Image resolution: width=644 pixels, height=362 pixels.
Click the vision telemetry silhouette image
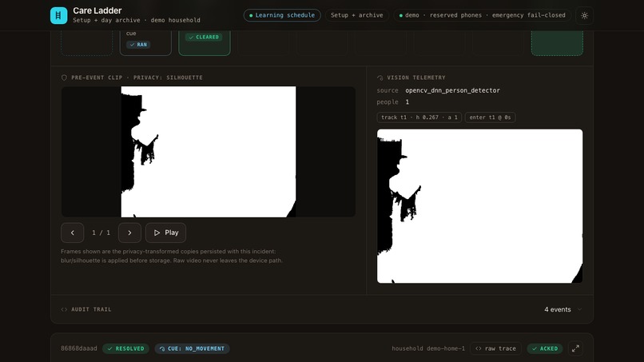tap(479, 206)
